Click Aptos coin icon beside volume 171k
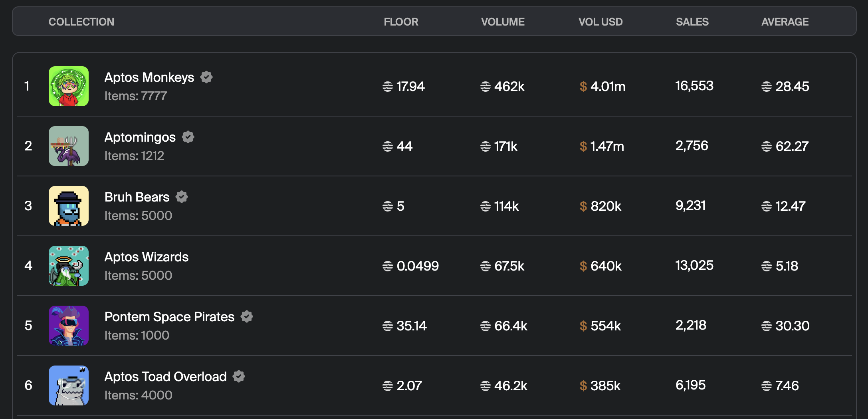 click(486, 146)
